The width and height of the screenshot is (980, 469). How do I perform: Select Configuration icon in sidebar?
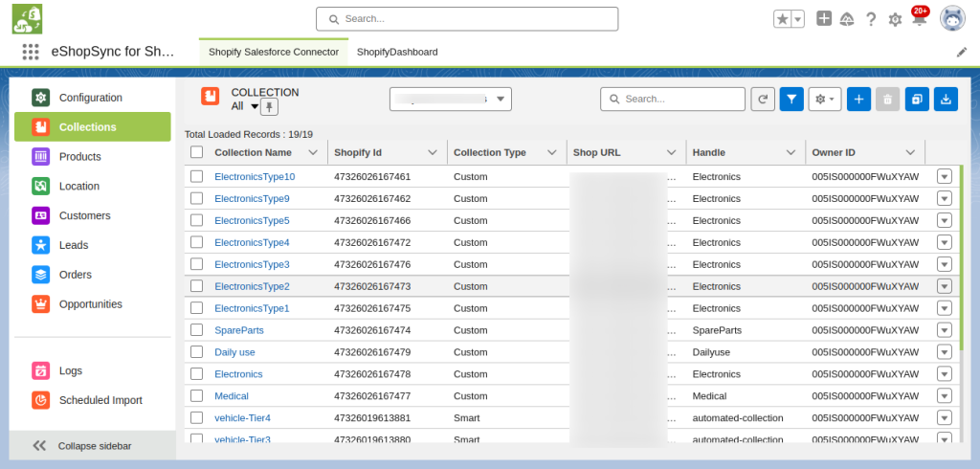click(x=40, y=98)
